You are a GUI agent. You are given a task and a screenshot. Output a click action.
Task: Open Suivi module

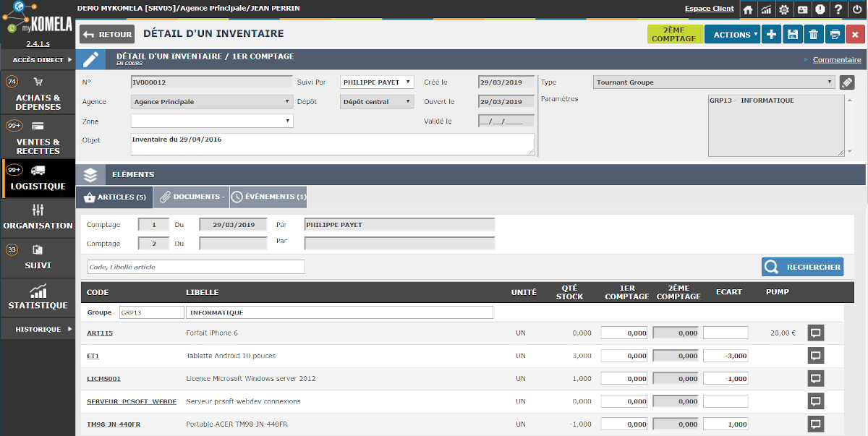(38, 257)
